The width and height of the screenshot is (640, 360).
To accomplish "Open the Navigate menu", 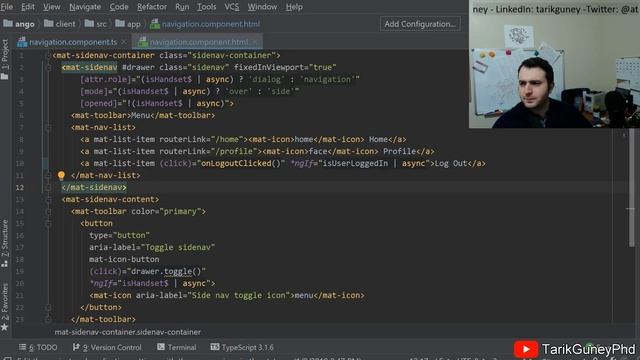I will tap(85, 7).
